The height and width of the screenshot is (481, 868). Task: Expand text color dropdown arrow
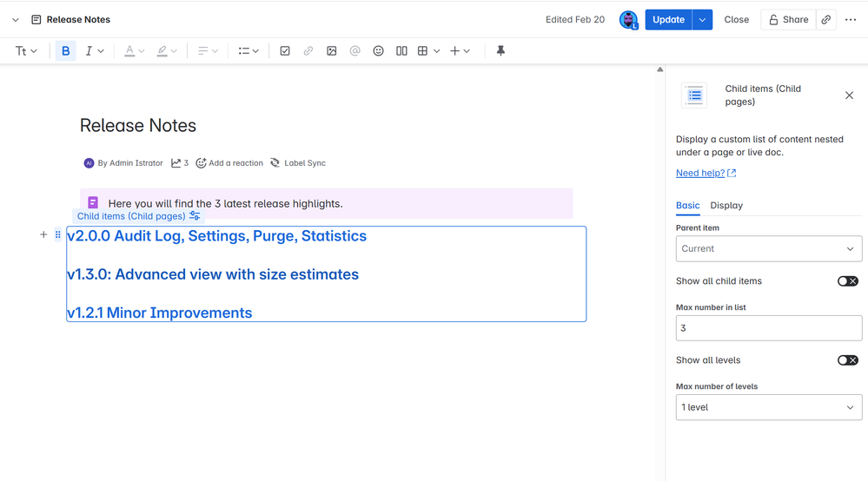click(141, 51)
